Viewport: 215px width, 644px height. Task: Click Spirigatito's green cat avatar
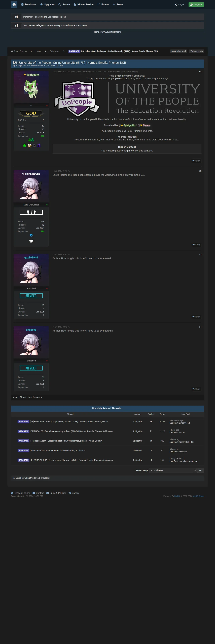(x=31, y=89)
